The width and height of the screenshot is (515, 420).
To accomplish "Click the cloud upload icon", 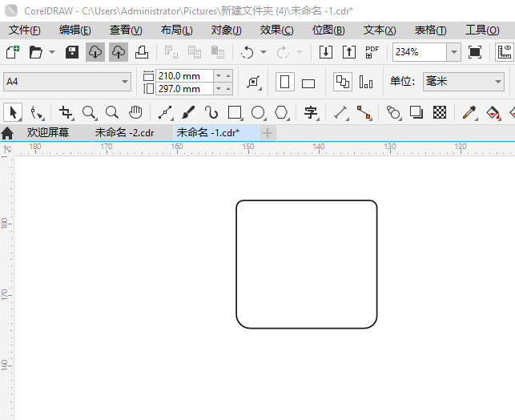I will [x=119, y=52].
